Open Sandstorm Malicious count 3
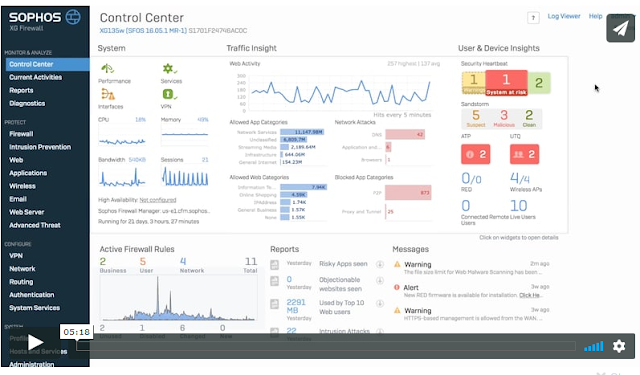This screenshot has height=375, width=640. (x=504, y=118)
